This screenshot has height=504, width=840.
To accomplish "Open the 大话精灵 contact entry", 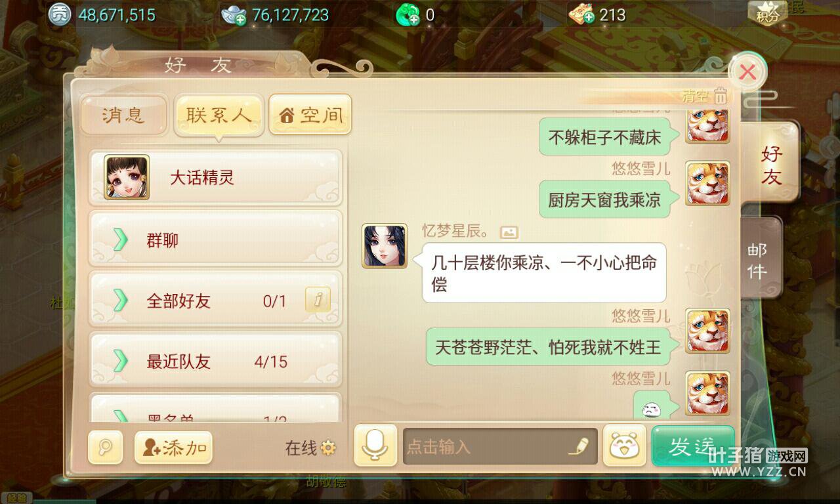I will point(215,177).
